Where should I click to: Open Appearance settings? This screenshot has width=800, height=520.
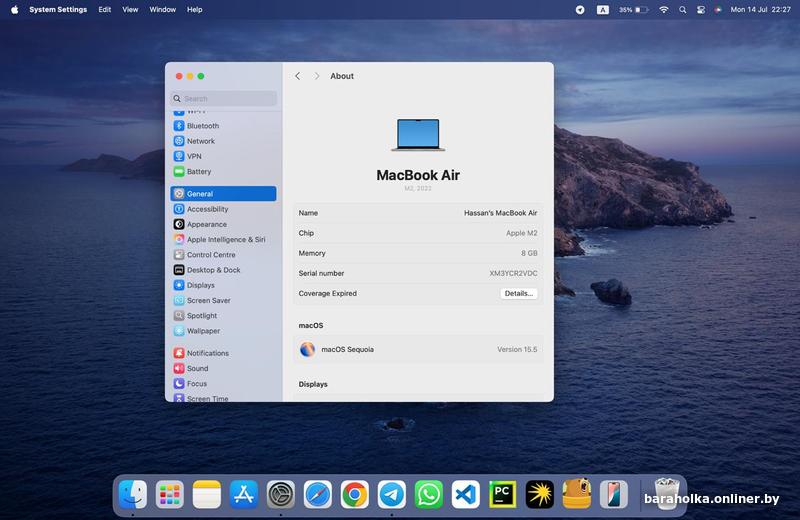click(224, 224)
